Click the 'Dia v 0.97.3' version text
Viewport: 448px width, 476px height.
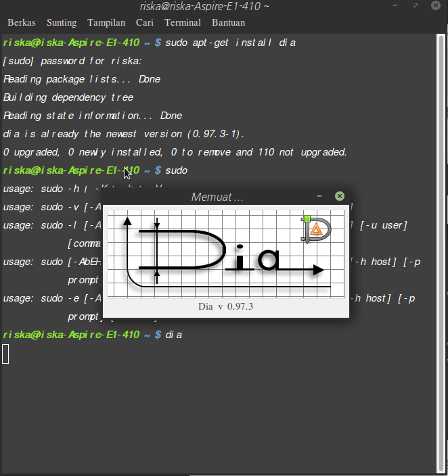point(226,306)
